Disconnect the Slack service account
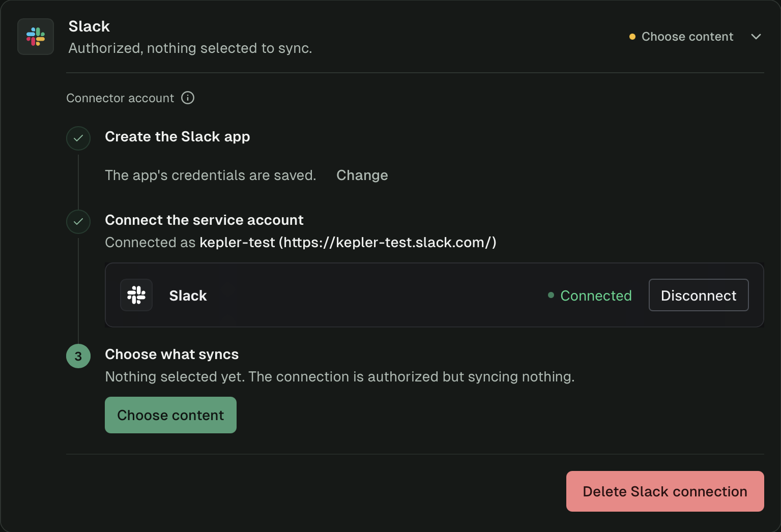This screenshot has width=781, height=532. 699,295
